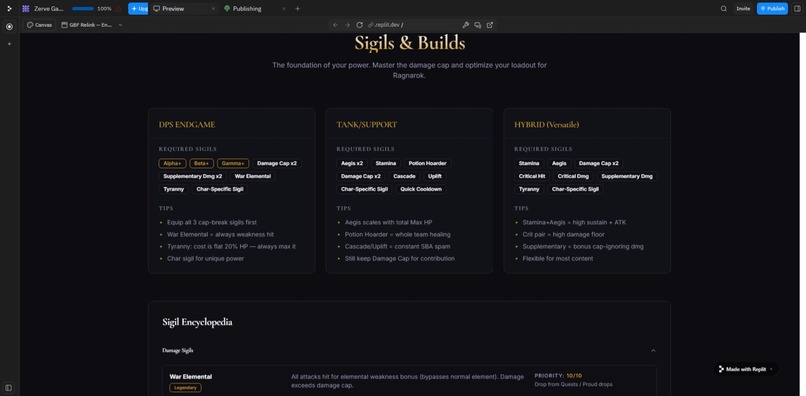The height and width of the screenshot is (396, 806).
Task: Open the Canvas view button
Action: pos(40,25)
